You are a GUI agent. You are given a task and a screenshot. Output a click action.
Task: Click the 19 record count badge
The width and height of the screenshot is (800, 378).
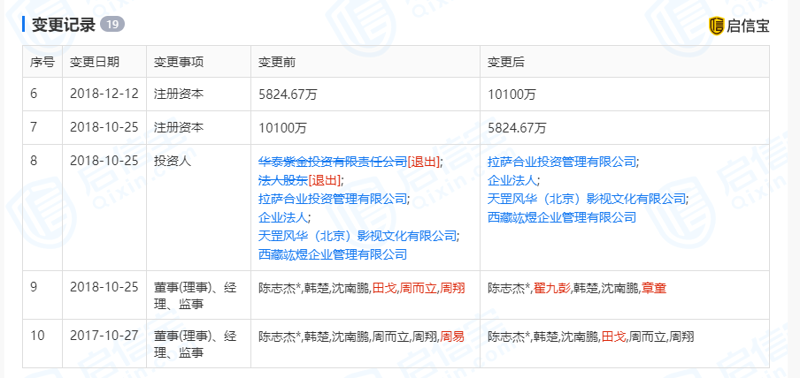point(112,24)
